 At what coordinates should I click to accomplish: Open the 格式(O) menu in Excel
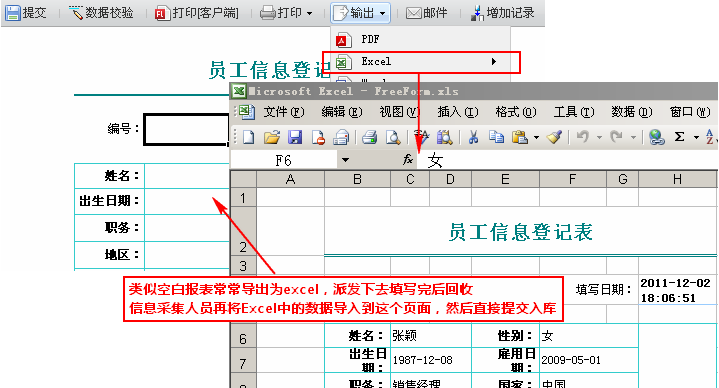(x=516, y=112)
